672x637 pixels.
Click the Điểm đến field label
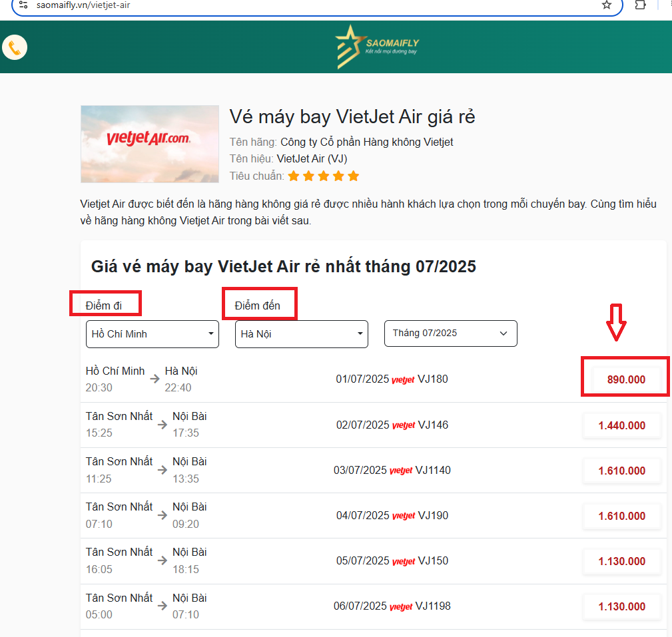[x=258, y=306]
